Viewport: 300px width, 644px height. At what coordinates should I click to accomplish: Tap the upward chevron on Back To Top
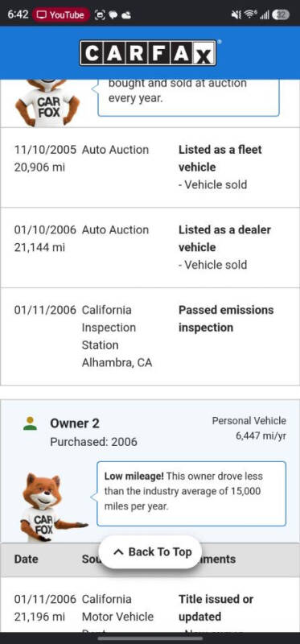(x=118, y=552)
